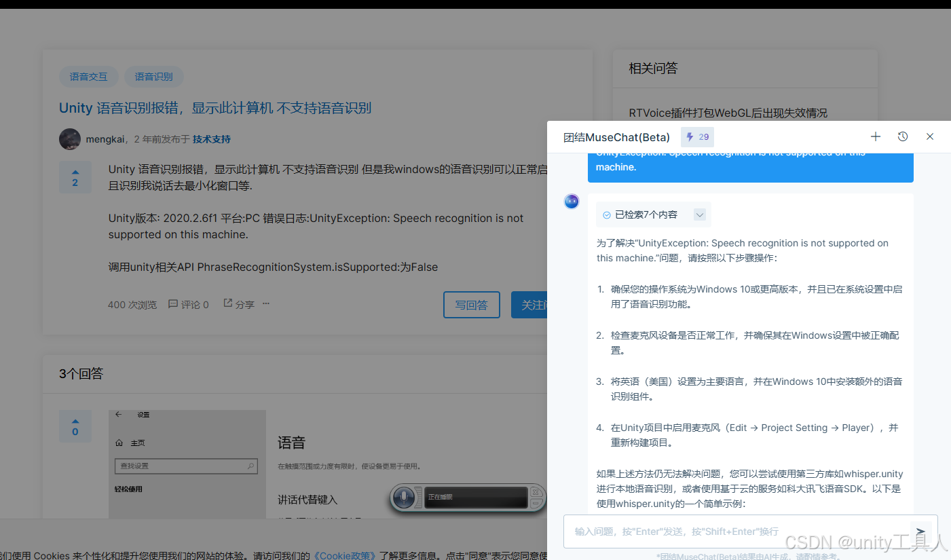951x560 pixels.
Task: View MuseChat conversation history
Action: point(902,136)
